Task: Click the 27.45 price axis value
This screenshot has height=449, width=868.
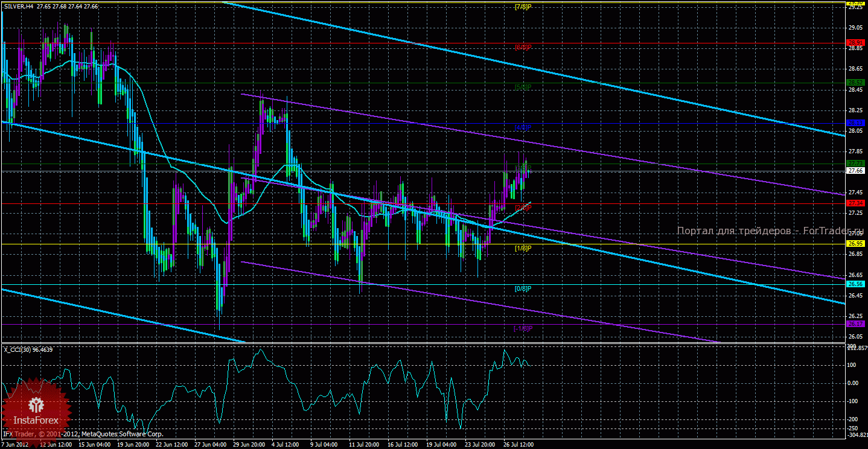Action: 856,193
